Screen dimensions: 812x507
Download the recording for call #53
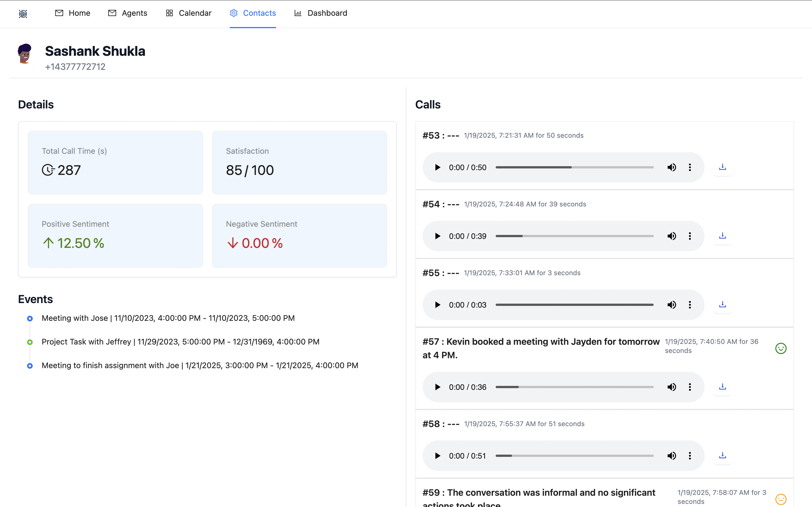point(722,167)
